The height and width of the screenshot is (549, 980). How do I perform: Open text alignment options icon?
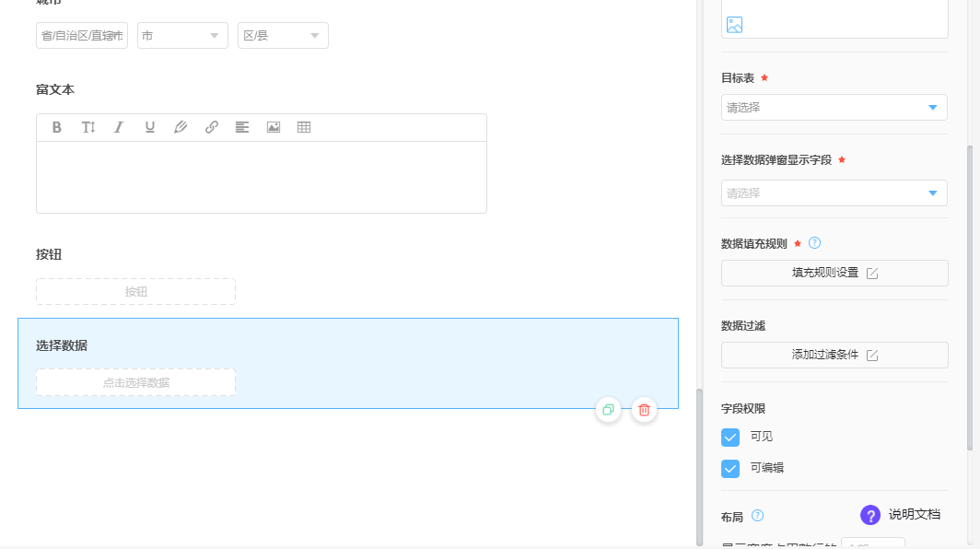tap(242, 127)
